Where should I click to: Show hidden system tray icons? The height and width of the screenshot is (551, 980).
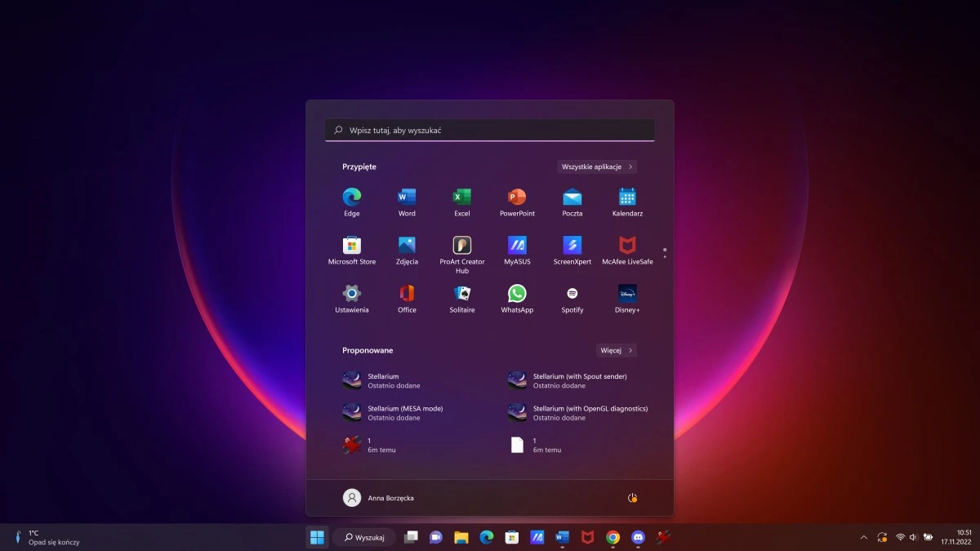pos(863,537)
